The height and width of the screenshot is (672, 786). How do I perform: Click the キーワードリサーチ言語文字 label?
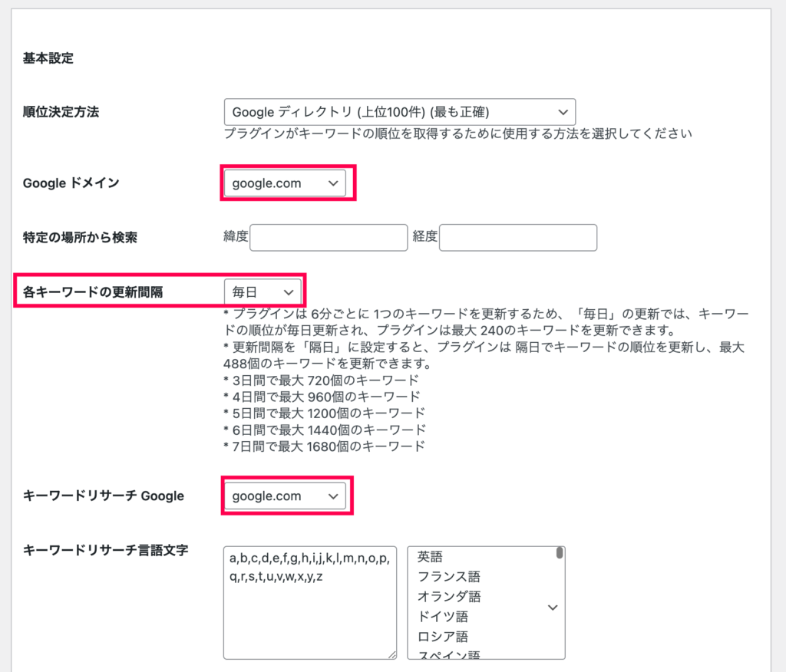[105, 550]
